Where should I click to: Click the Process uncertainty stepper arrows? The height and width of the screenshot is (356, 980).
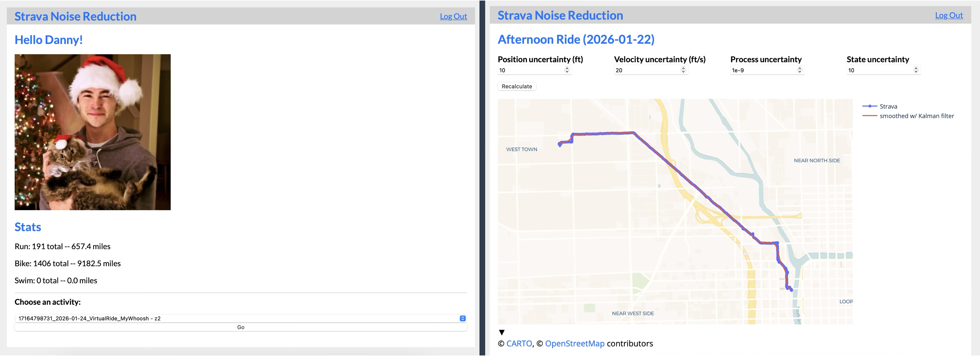click(800, 70)
